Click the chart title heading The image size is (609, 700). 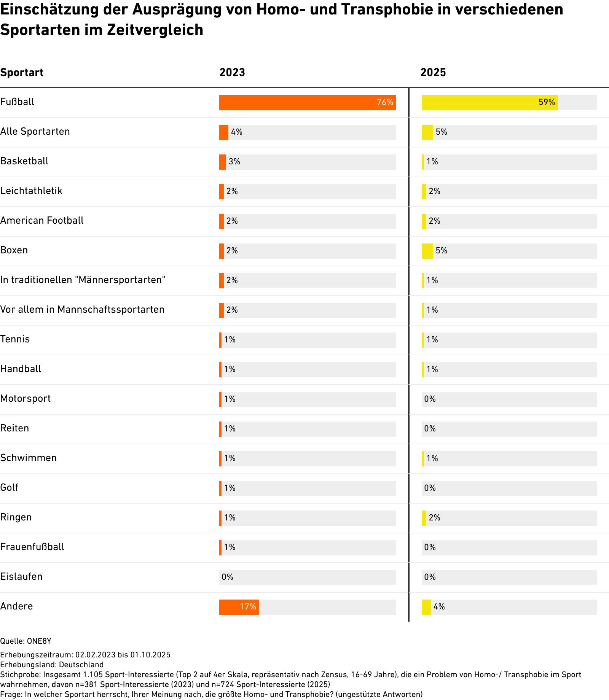pyautogui.click(x=282, y=19)
